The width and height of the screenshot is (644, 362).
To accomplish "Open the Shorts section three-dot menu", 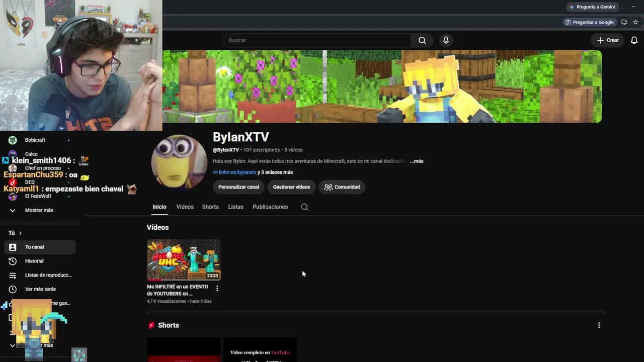I will tap(599, 325).
